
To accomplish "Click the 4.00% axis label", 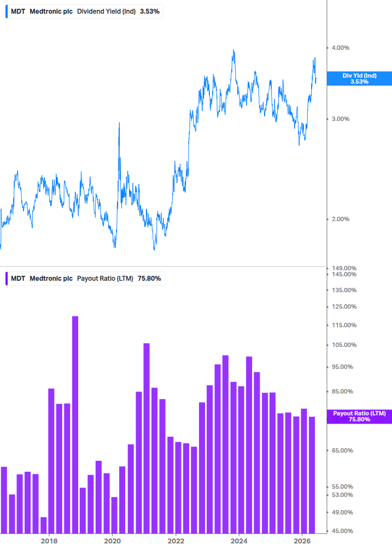I will tap(341, 48).
